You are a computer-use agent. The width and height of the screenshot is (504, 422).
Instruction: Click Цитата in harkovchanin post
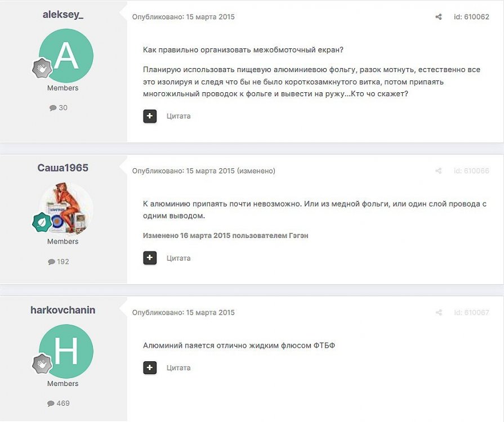(179, 368)
